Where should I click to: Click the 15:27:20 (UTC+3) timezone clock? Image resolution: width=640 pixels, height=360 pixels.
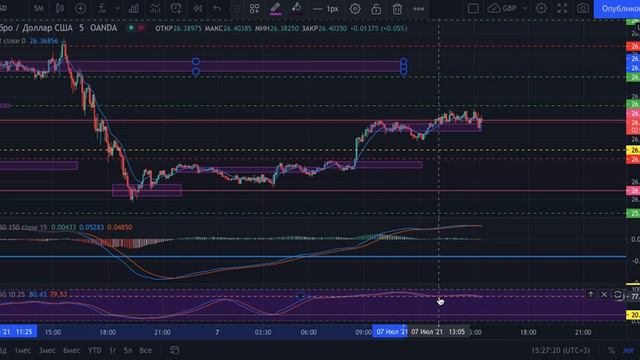560,350
